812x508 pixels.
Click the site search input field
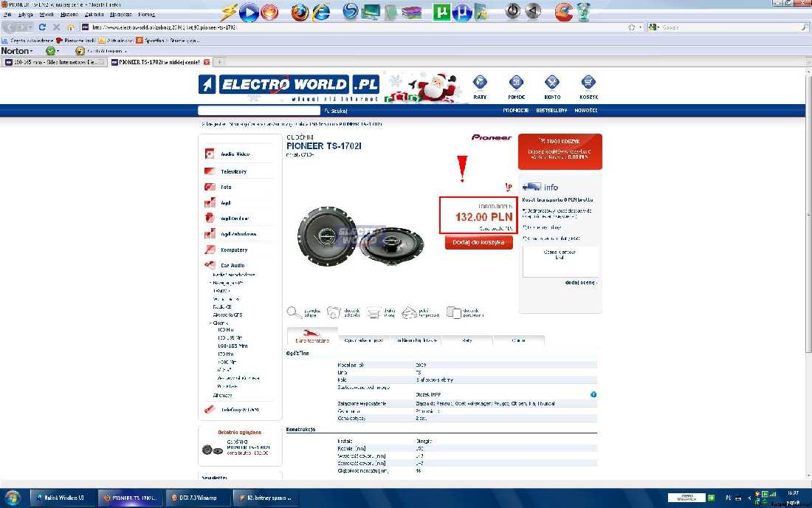(x=259, y=111)
